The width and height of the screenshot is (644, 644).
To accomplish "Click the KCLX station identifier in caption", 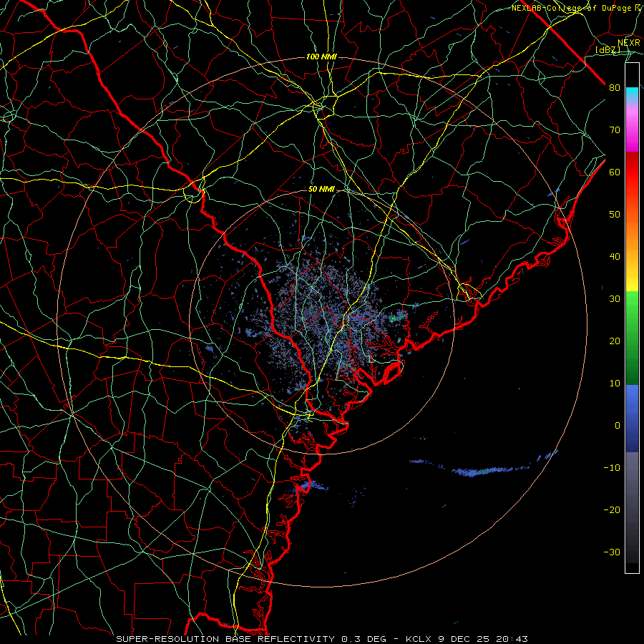I will point(421,639).
